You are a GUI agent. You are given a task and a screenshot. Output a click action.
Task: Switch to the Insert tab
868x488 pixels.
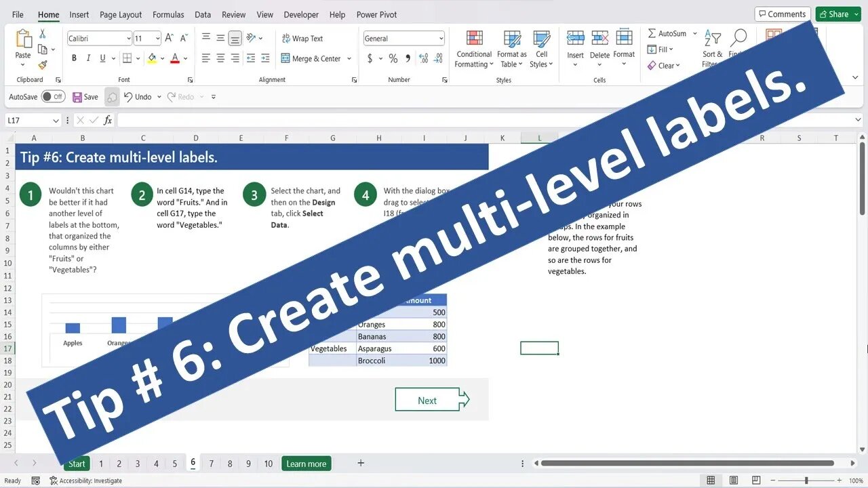point(79,14)
